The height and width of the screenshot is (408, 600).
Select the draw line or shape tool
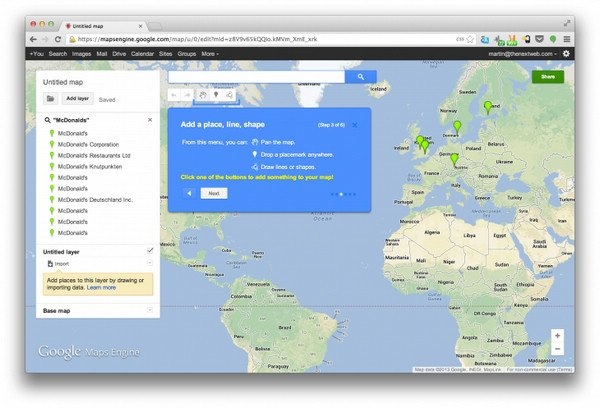tap(229, 95)
